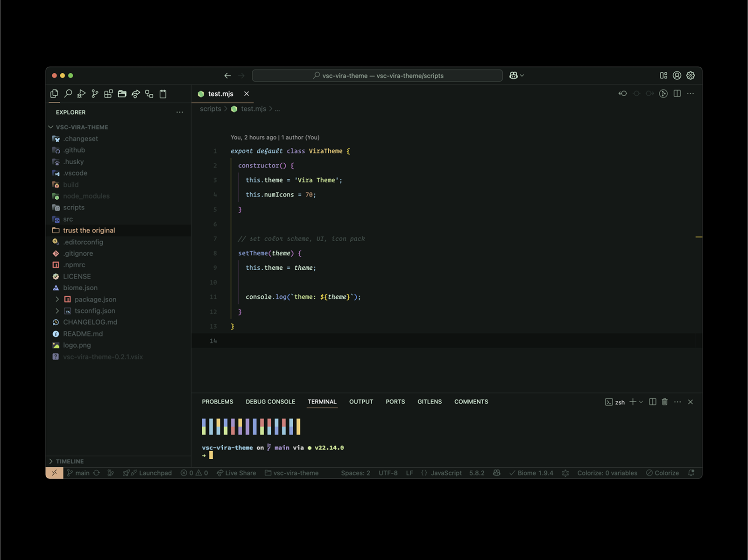Switch to the COMMENTS tab
Viewport: 748px width, 560px height.
pos(471,402)
